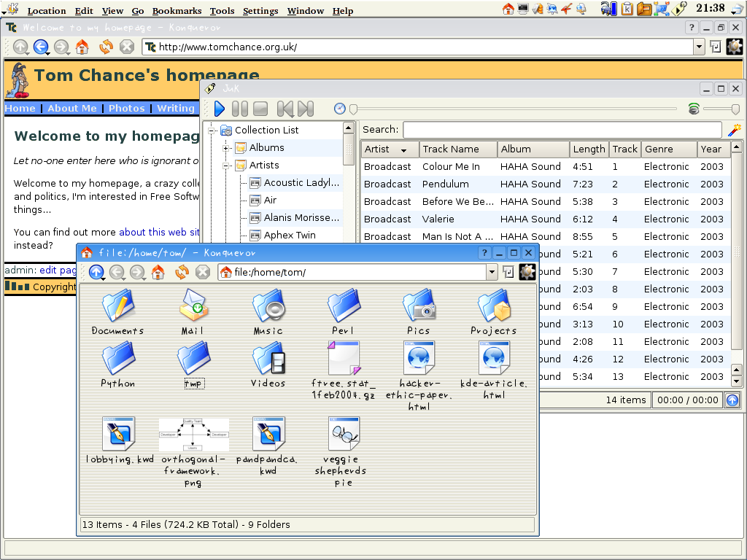Skip to next track in JuK
This screenshot has height=560, width=747.
tap(306, 109)
